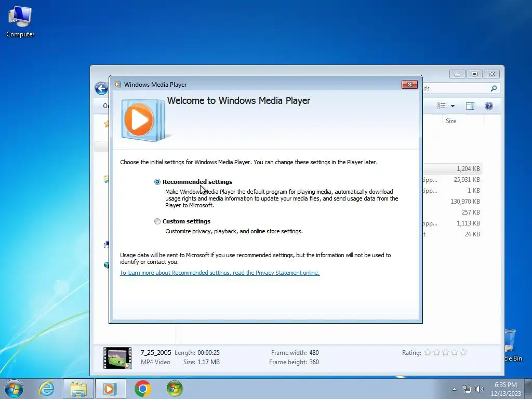Viewport: 532px width, 399px height.
Task: Open the volume speaker tray icon
Action: pos(480,389)
